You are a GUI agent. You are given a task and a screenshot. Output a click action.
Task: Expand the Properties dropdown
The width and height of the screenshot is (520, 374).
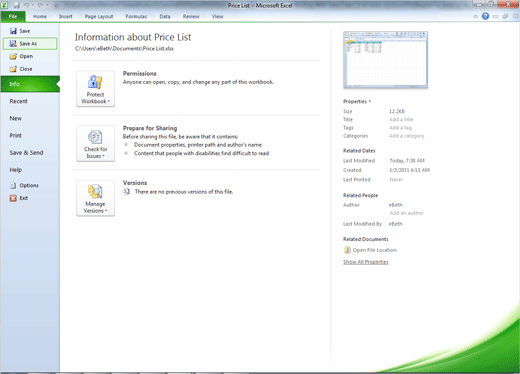[357, 101]
